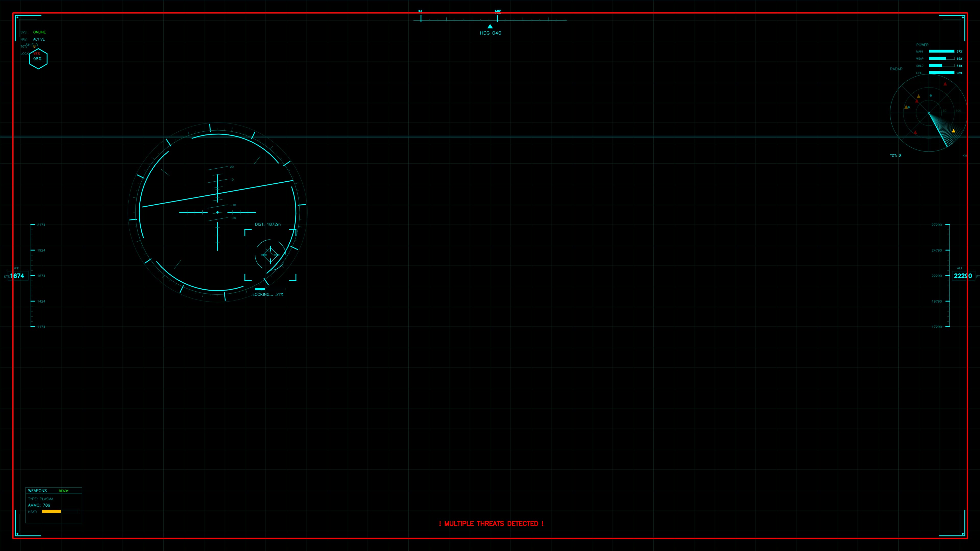Screen dimensions: 980x551
Task: Click the heading pointer triangle above HDG 040
Action: coord(490,27)
